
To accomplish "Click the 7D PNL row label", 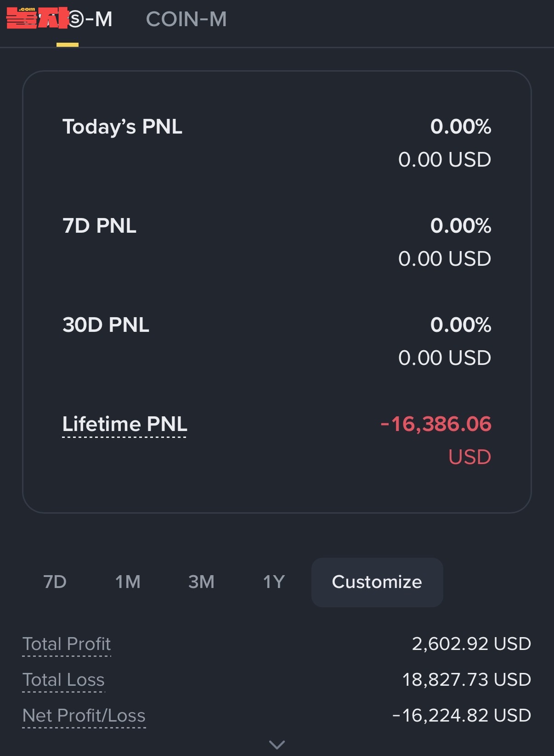I will 99,226.
